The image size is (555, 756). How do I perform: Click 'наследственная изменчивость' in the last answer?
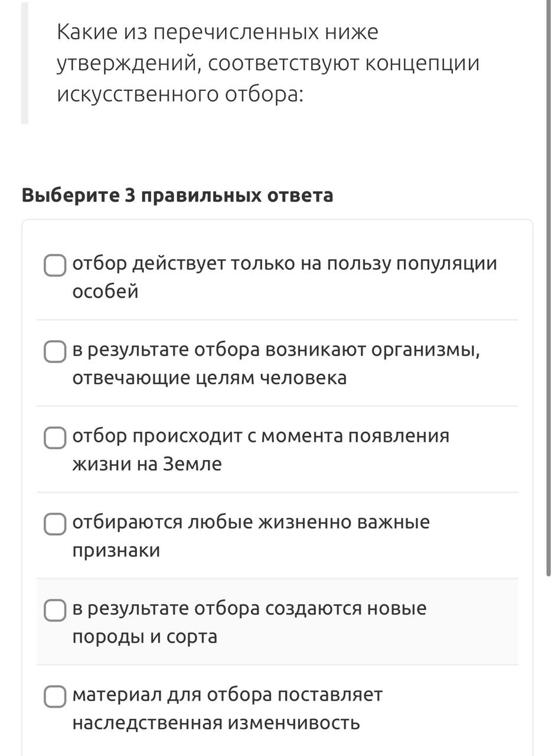tap(216, 722)
